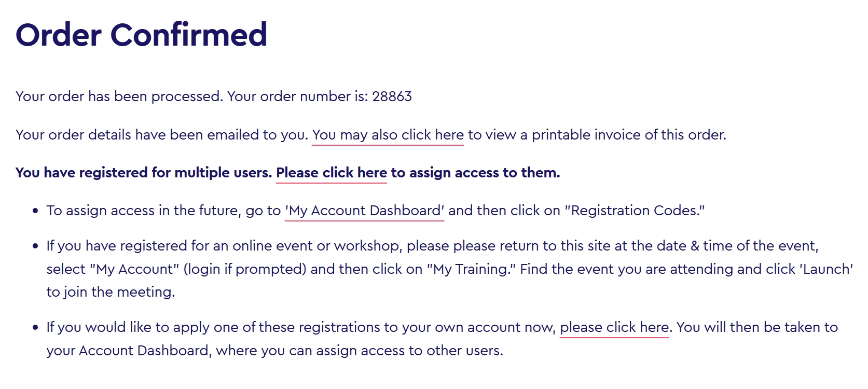Image resolution: width=868 pixels, height=389 pixels.
Task: Click the "Order Confirmed" heading
Action: (141, 35)
